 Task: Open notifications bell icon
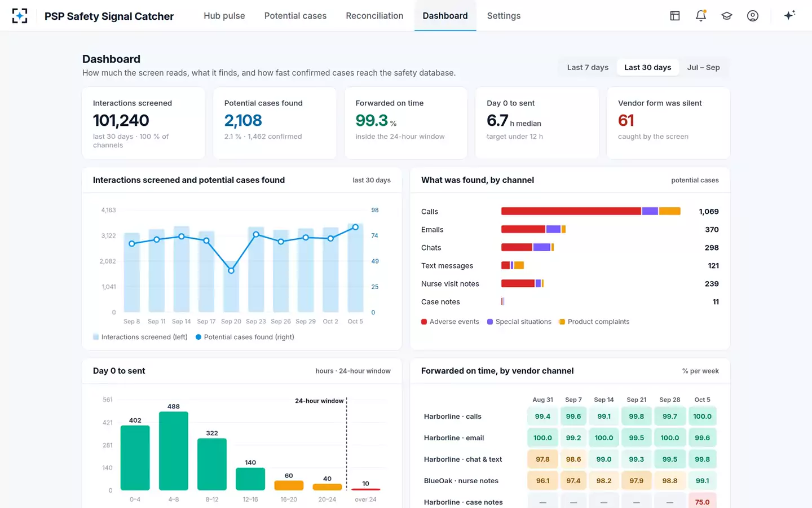(x=701, y=16)
